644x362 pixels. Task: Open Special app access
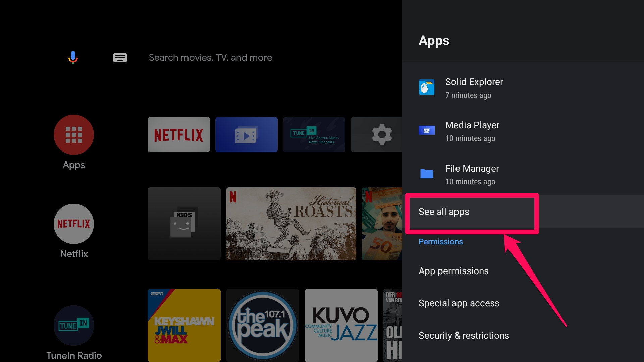[x=523, y=303]
